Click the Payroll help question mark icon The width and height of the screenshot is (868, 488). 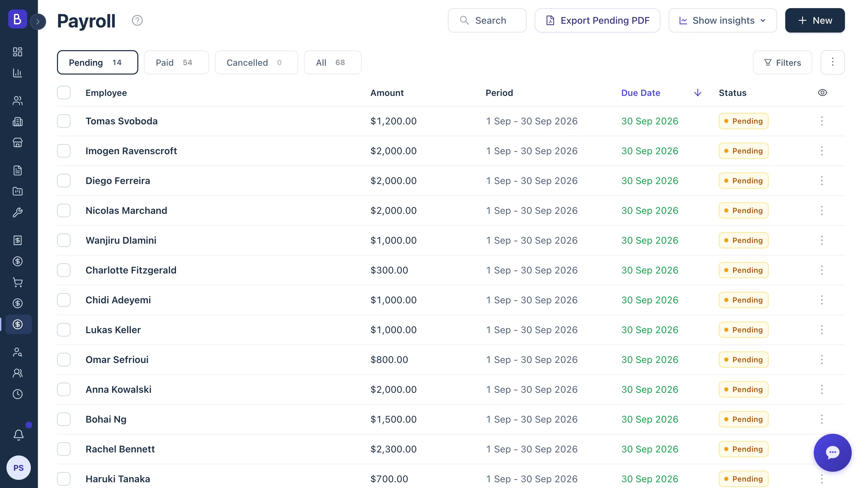pyautogui.click(x=137, y=21)
